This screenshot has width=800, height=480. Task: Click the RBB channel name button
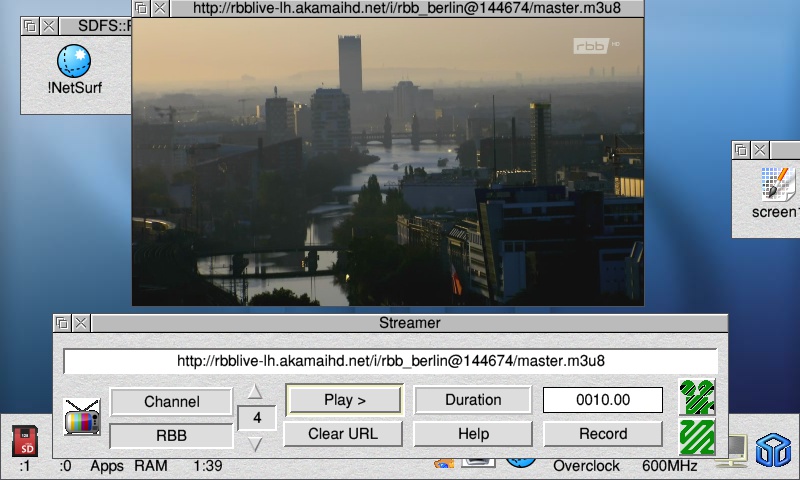172,436
